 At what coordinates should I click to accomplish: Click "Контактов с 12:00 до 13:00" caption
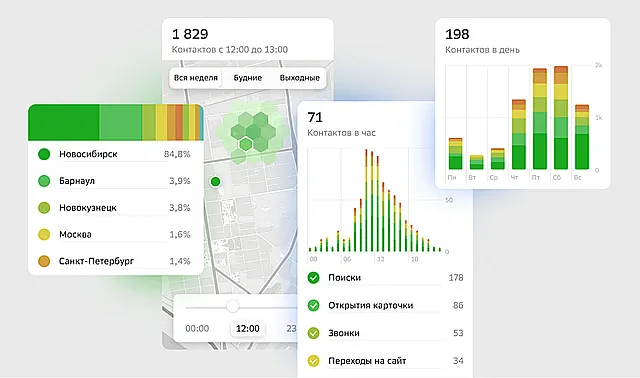230,50
